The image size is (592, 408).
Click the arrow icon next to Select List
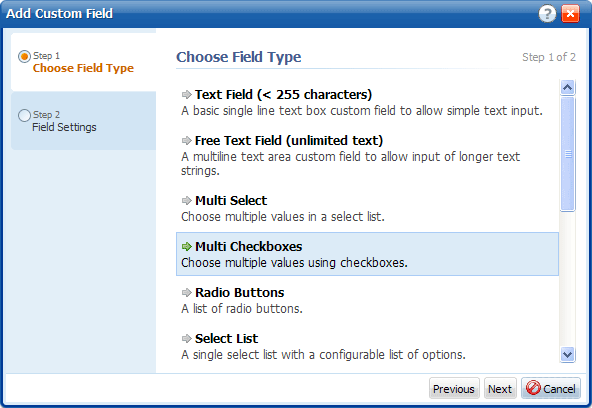(187, 339)
